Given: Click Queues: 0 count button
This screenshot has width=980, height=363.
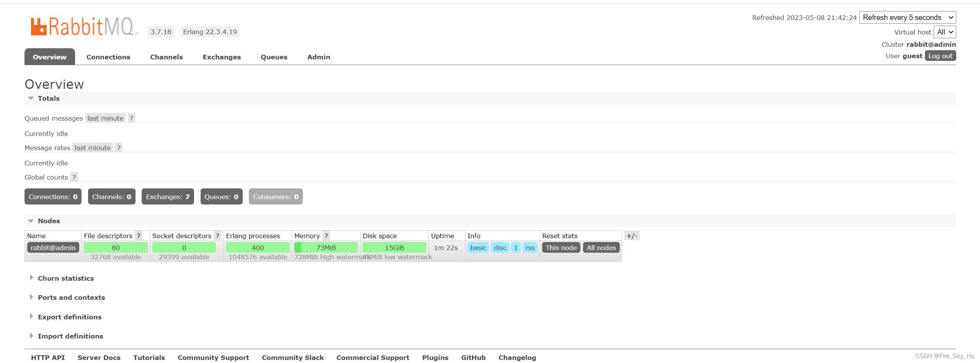Looking at the screenshot, I should pyautogui.click(x=221, y=196).
